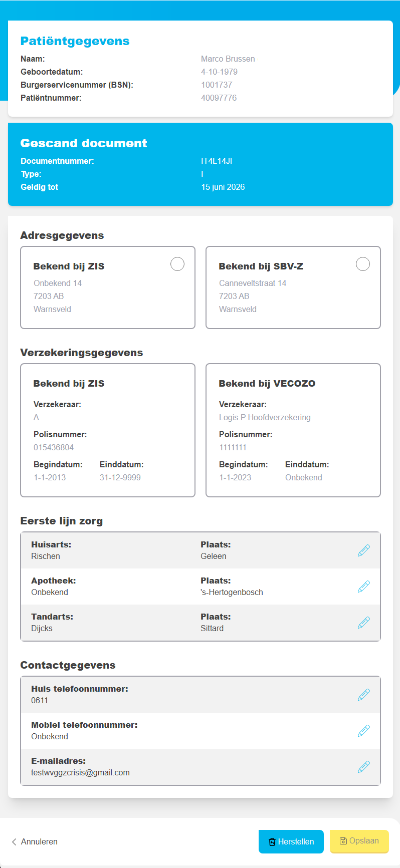Go back via Annuleren link
The image size is (400, 868).
[x=35, y=842]
